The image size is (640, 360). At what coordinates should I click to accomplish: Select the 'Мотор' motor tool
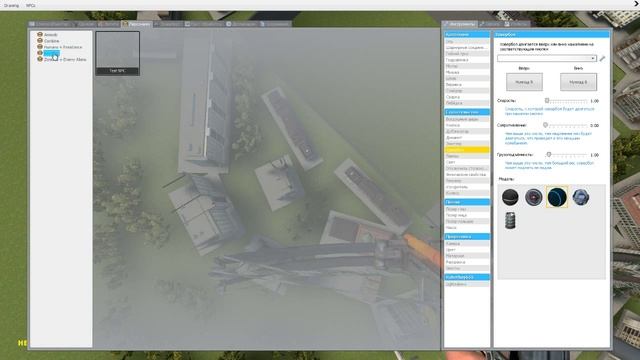point(467,66)
